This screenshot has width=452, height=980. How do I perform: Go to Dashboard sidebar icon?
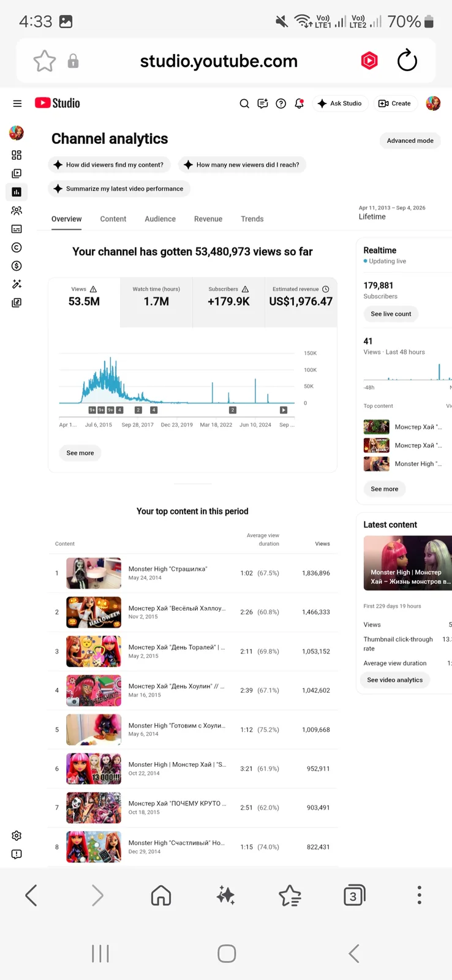coord(17,155)
